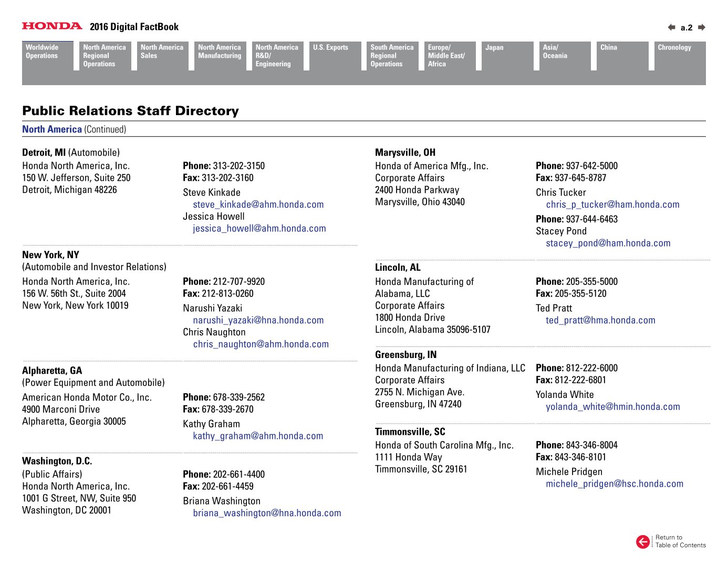Screen dimensions: 728x563
Task: Open the U.S. Exports tab
Action: click(335, 56)
